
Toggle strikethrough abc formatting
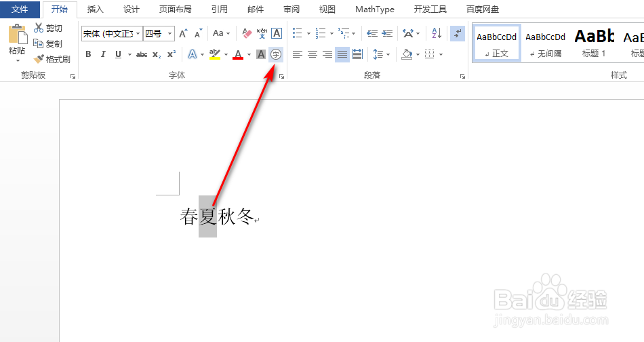tap(142, 54)
